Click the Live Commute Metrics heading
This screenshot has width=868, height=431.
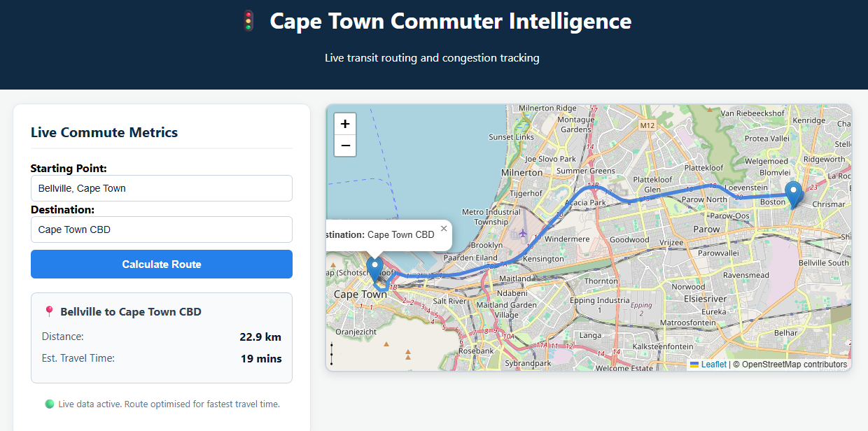click(104, 132)
